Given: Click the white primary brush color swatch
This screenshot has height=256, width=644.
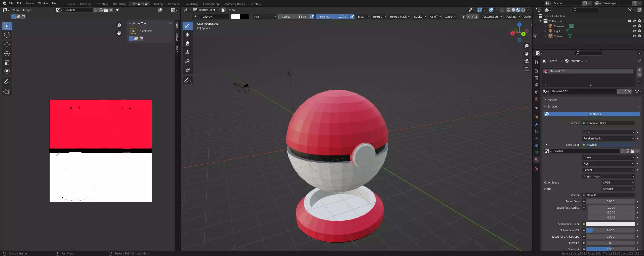Looking at the screenshot, I should [235, 17].
